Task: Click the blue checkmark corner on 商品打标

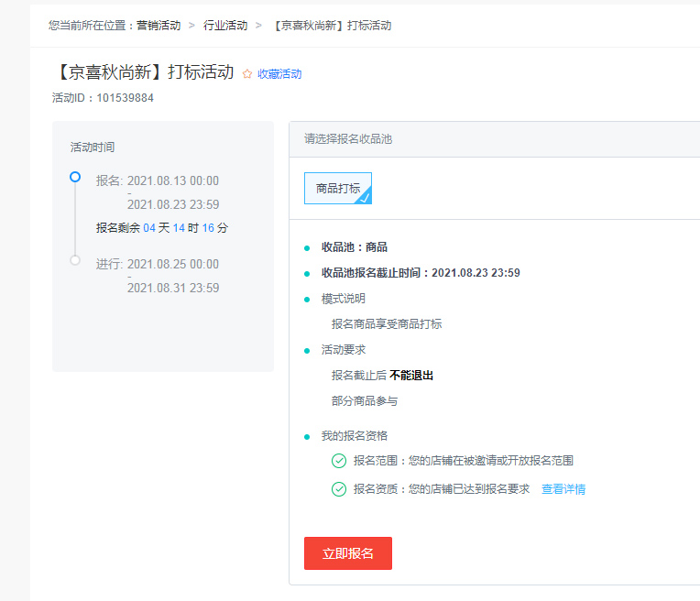Action: tap(365, 197)
